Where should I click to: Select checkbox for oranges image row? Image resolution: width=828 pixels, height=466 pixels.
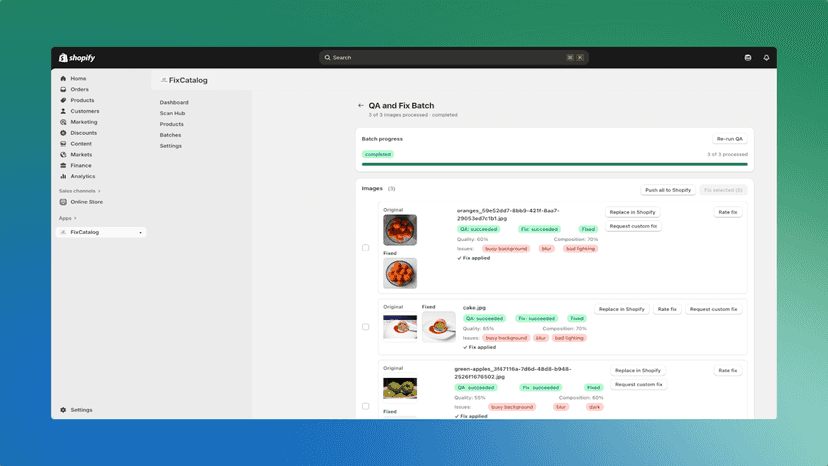pyautogui.click(x=365, y=247)
